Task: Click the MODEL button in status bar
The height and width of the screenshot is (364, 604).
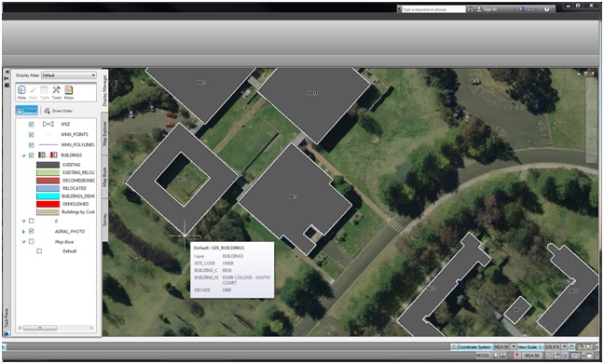Action: pos(484,355)
